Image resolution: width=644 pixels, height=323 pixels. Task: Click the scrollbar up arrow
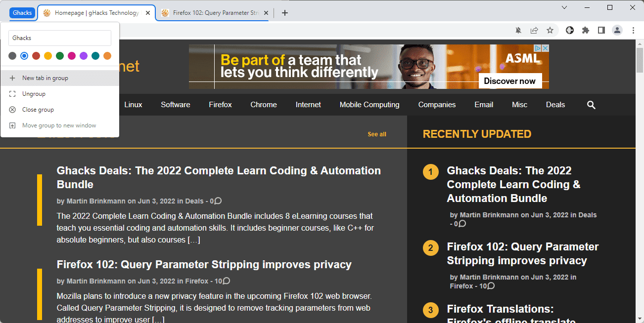coord(639,43)
